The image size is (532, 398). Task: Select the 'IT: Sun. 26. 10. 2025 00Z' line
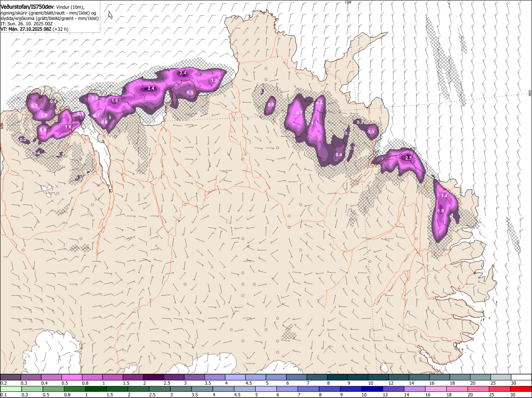(27, 24)
